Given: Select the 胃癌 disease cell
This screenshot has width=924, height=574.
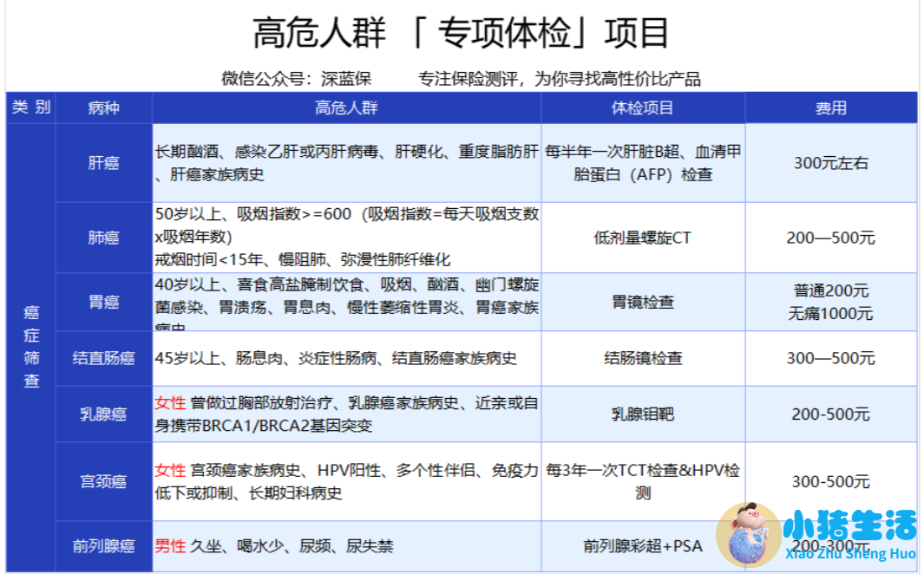Looking at the screenshot, I should pyautogui.click(x=104, y=302).
